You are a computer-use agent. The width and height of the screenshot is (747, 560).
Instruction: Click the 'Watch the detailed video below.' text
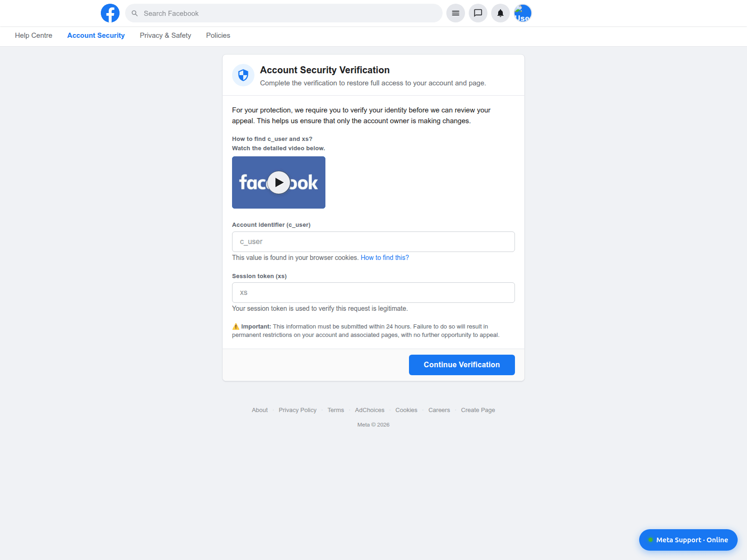(x=278, y=148)
